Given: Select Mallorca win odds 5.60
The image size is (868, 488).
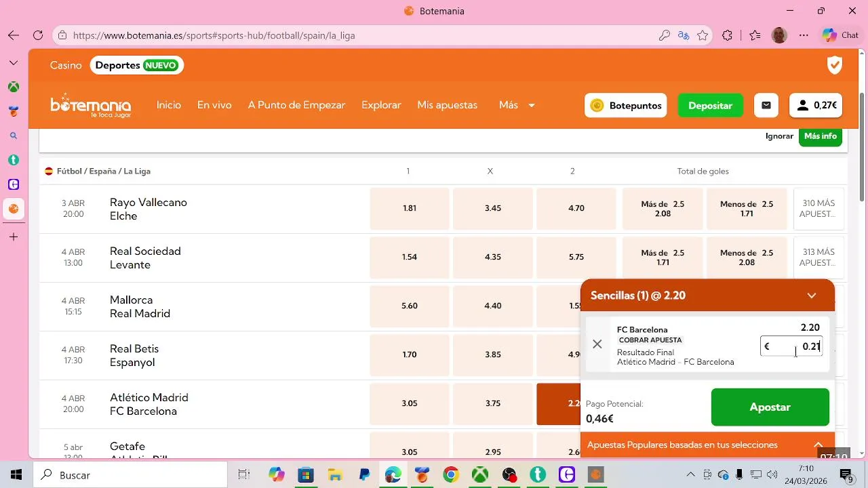Looking at the screenshot, I should point(410,306).
